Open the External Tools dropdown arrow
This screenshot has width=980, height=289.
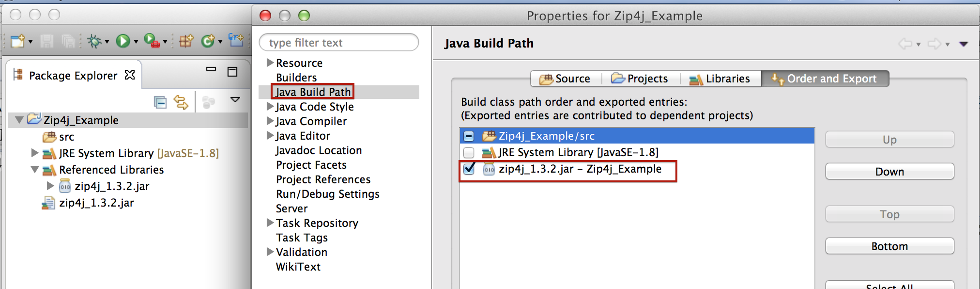click(165, 42)
